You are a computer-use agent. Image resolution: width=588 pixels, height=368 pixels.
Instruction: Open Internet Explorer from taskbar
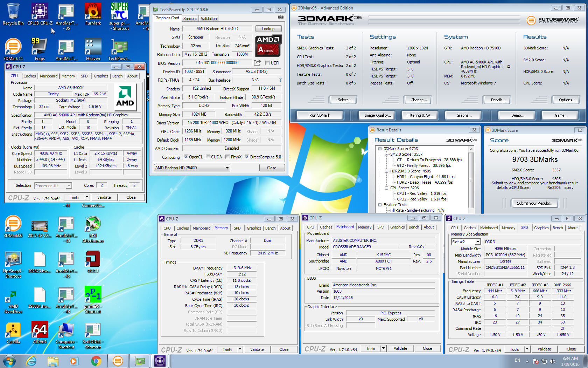31,361
